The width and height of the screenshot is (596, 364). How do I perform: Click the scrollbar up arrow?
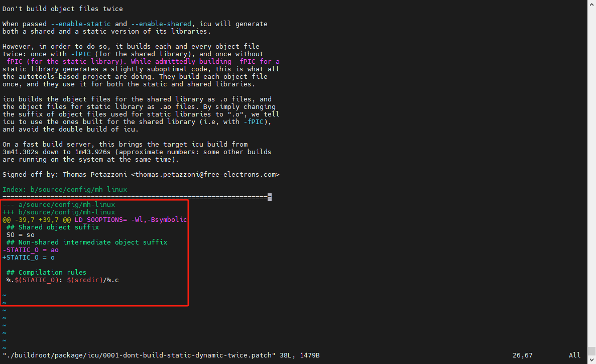coord(591,4)
